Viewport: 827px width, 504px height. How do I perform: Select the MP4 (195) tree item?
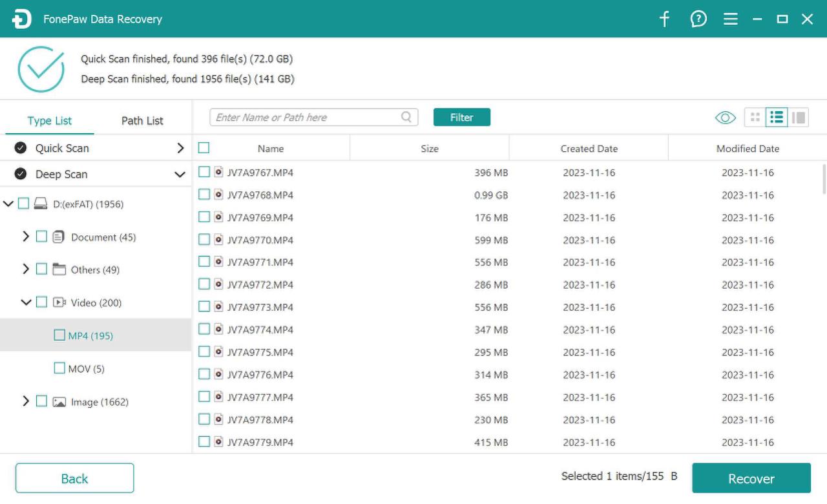[x=96, y=335]
